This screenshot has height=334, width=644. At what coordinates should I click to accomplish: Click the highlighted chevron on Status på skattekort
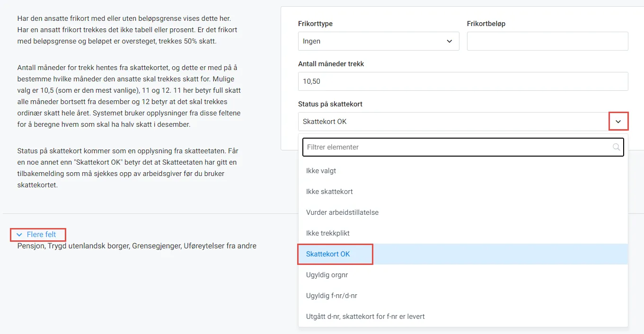618,121
